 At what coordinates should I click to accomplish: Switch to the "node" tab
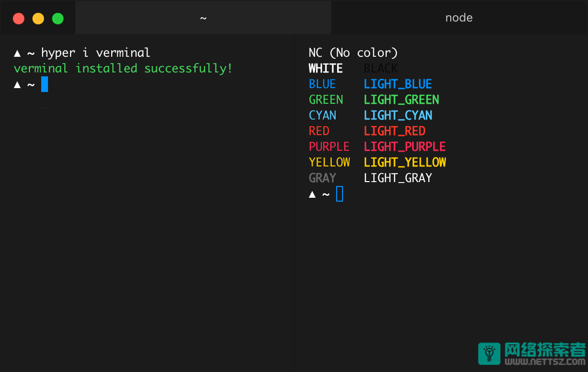click(x=459, y=18)
